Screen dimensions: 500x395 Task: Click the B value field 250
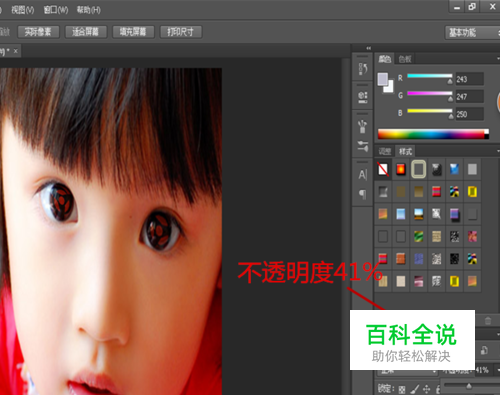469,114
